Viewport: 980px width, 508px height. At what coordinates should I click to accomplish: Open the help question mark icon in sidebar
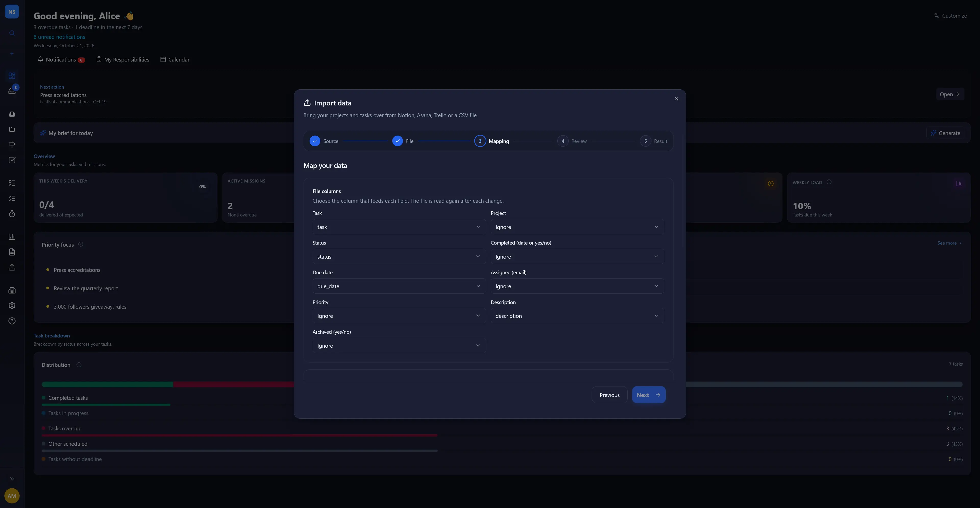pyautogui.click(x=12, y=321)
